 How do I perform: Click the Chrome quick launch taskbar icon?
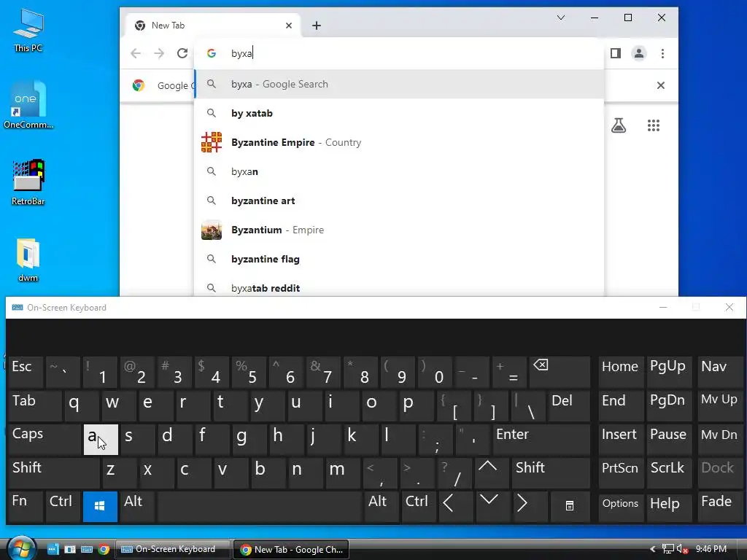point(104,550)
